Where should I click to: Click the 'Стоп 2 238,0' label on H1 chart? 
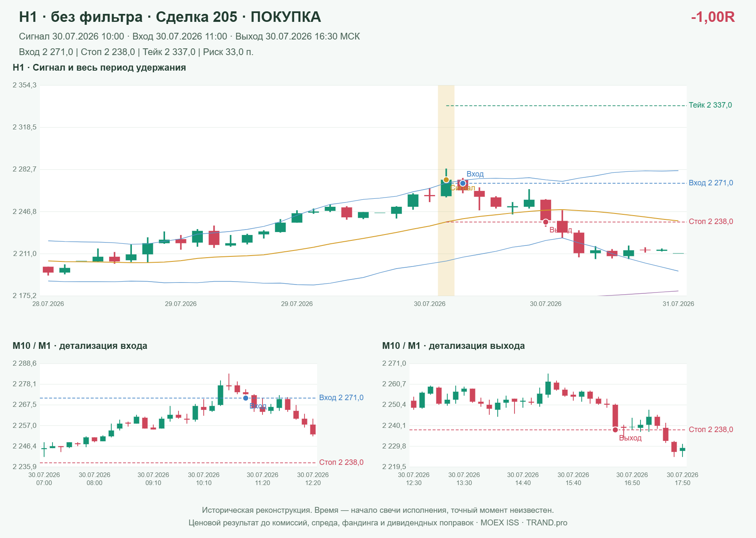(x=711, y=222)
